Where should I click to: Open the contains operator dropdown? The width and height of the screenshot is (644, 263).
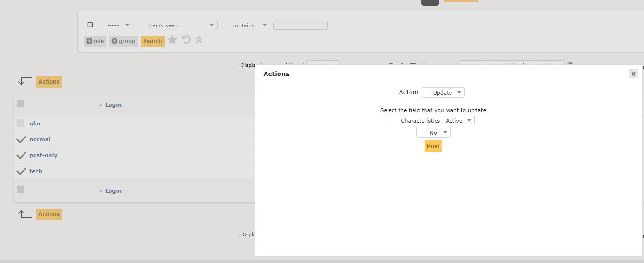click(x=245, y=25)
